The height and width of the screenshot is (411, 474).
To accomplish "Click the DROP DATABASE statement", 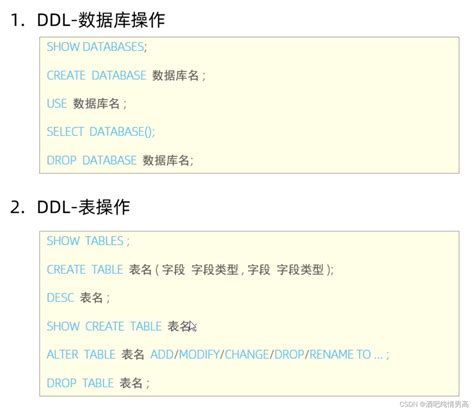I will tap(120, 160).
